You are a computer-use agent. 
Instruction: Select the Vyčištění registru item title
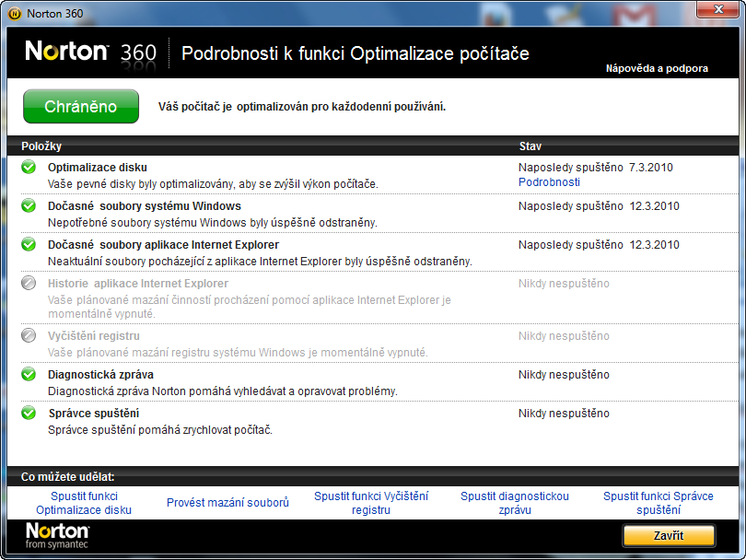94,335
